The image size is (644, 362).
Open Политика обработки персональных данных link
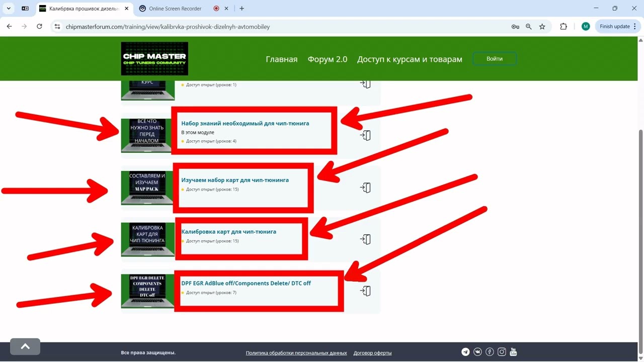click(x=296, y=353)
